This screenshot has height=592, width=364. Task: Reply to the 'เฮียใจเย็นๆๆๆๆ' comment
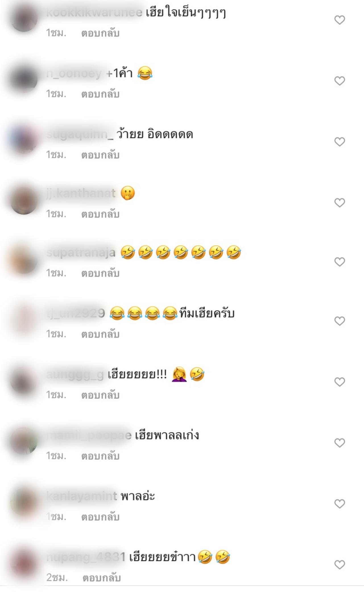100,33
